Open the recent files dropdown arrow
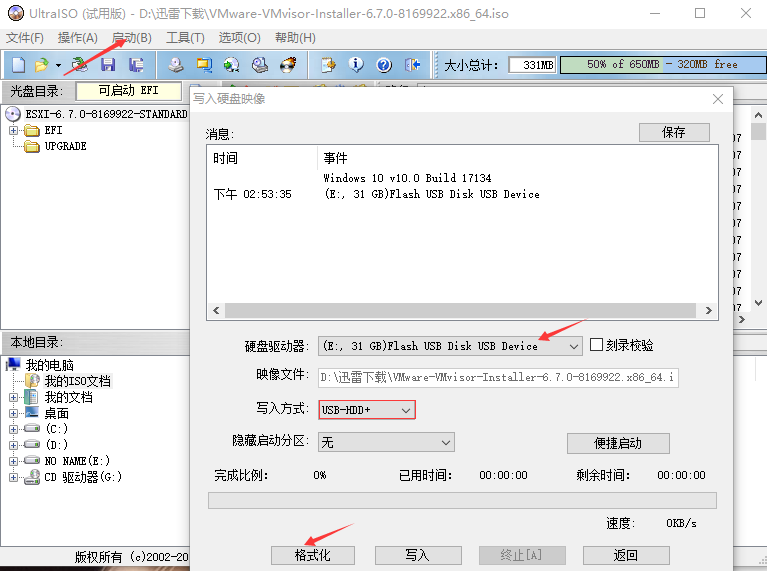The image size is (767, 571). pos(58,65)
